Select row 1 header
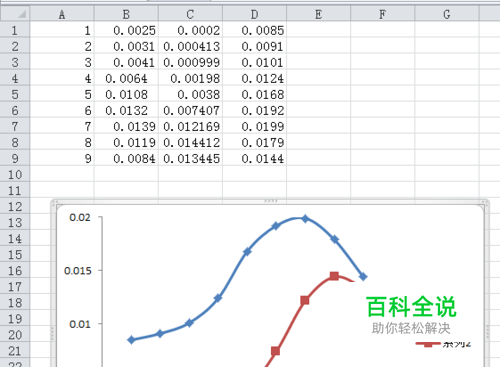The width and height of the screenshot is (500, 367). coord(15,30)
